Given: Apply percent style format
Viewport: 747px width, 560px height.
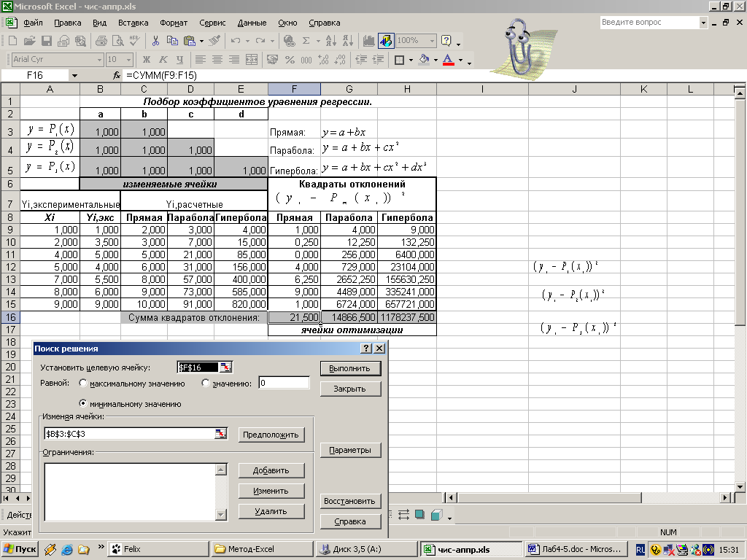Looking at the screenshot, I should click(x=289, y=60).
